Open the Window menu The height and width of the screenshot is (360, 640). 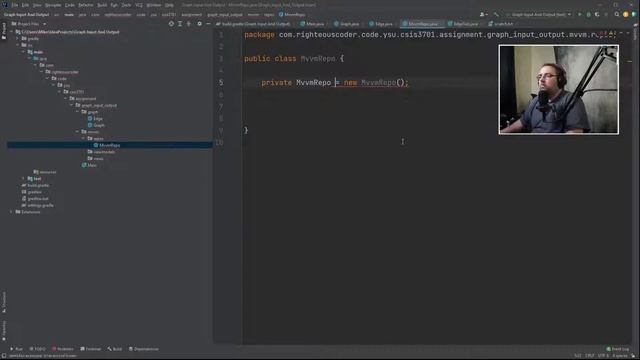coord(154,5)
